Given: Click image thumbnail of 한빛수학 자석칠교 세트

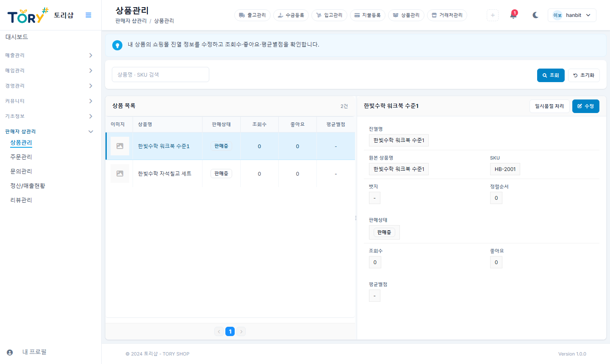Looking at the screenshot, I should coord(120,174).
